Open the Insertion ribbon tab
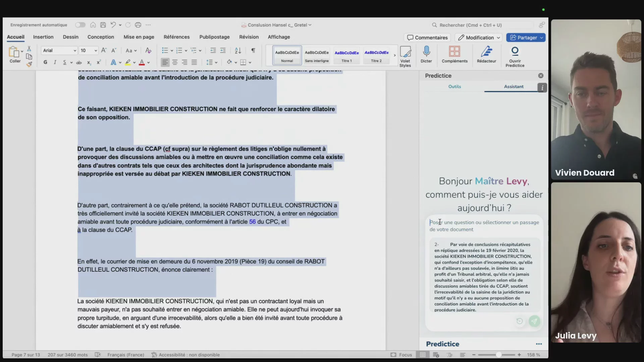 43,37
